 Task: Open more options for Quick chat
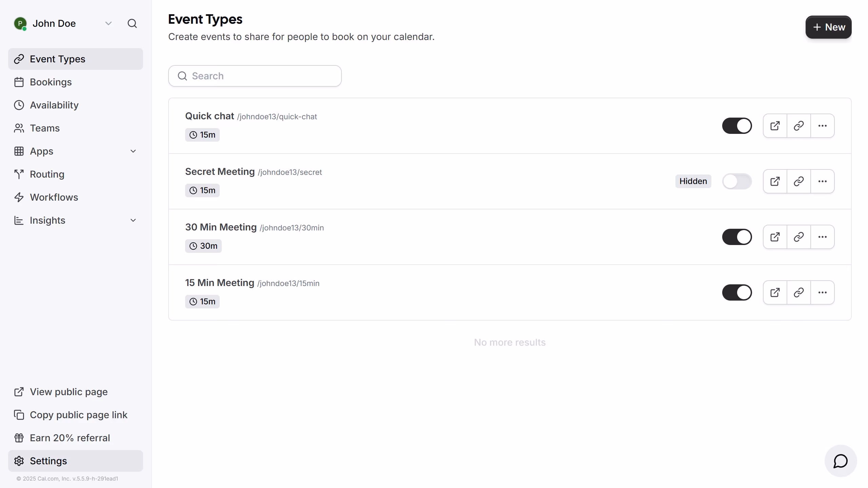pyautogui.click(x=823, y=126)
